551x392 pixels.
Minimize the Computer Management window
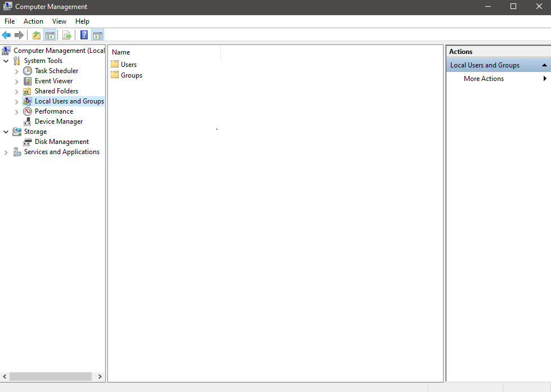pos(488,6)
